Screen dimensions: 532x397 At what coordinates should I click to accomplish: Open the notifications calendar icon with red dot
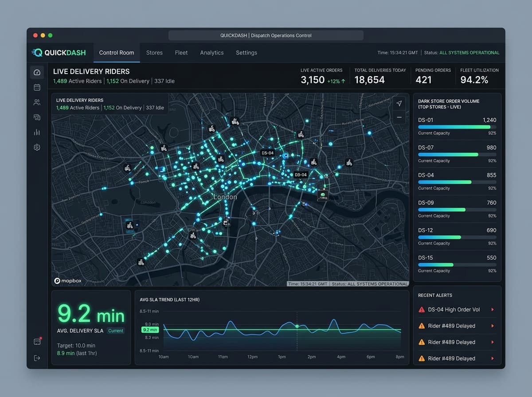(x=37, y=342)
